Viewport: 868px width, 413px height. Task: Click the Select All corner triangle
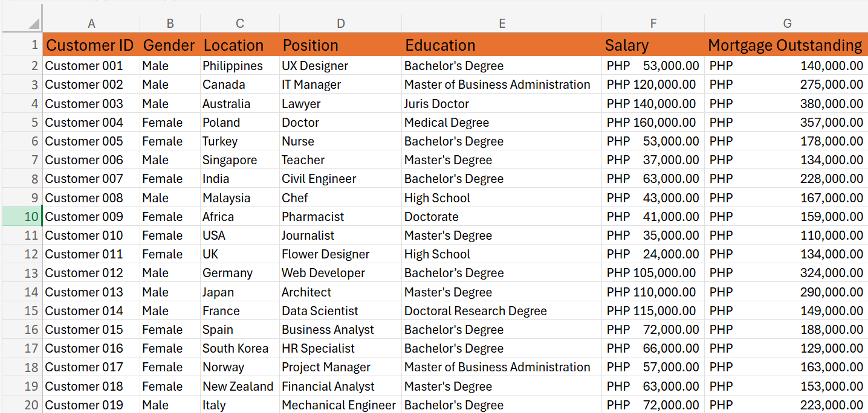(x=33, y=24)
